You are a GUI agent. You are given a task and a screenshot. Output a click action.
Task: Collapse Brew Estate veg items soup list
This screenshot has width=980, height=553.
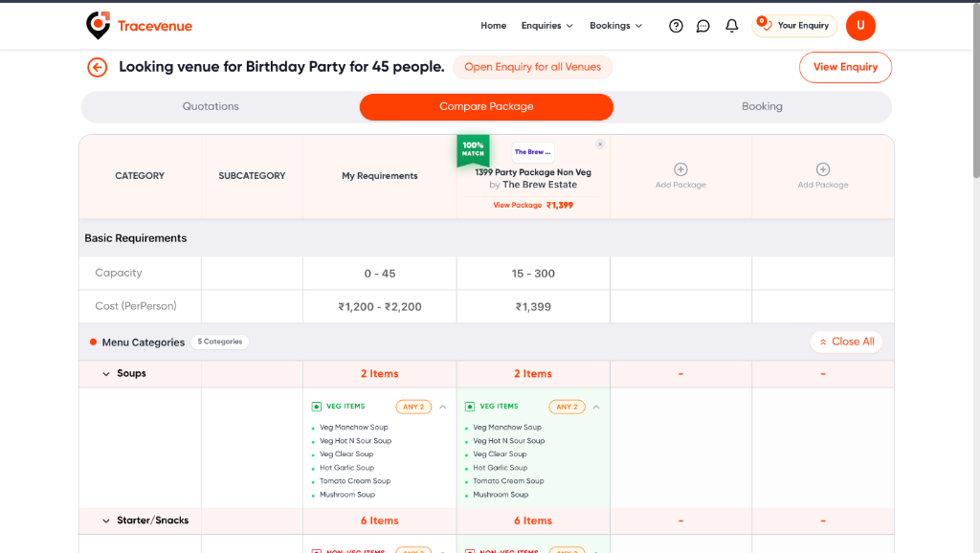click(596, 407)
